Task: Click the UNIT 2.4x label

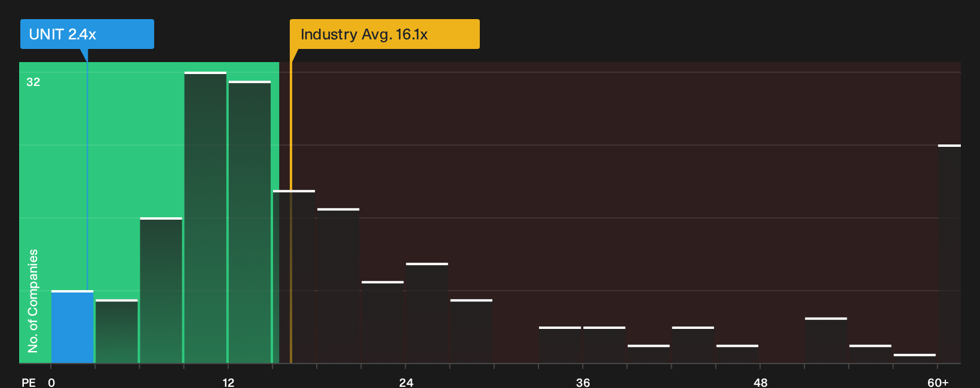Action: tap(87, 34)
